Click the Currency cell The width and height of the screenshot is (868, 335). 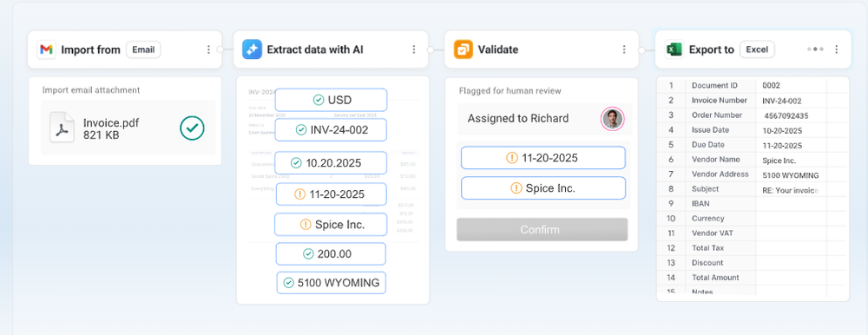pyautogui.click(x=720, y=218)
